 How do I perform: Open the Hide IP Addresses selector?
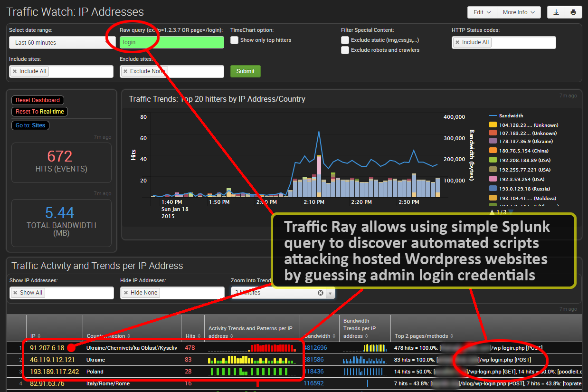tap(172, 293)
